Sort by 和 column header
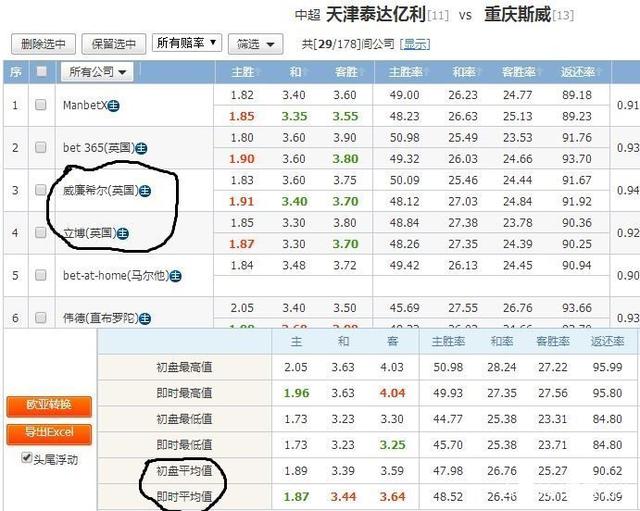The width and height of the screenshot is (640, 511). click(295, 72)
